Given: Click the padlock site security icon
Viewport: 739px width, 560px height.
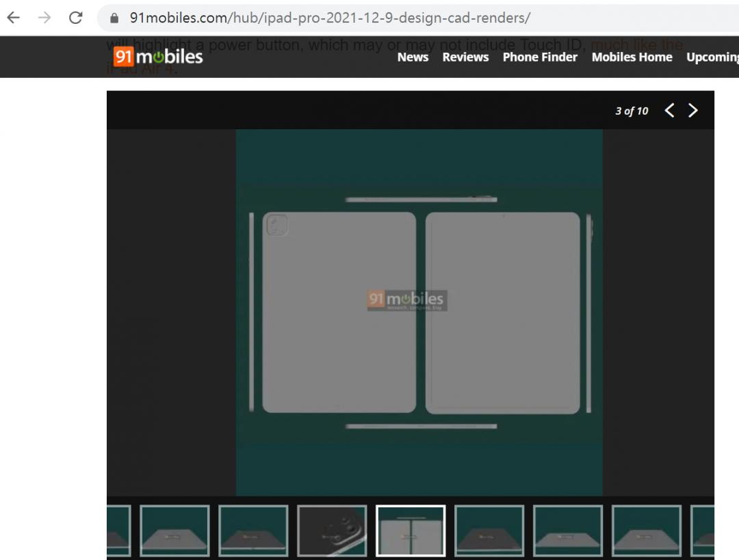Looking at the screenshot, I should tap(114, 18).
